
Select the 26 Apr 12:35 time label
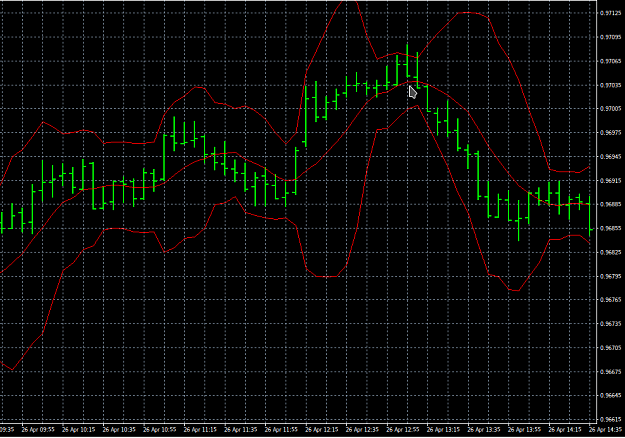pyautogui.click(x=362, y=430)
